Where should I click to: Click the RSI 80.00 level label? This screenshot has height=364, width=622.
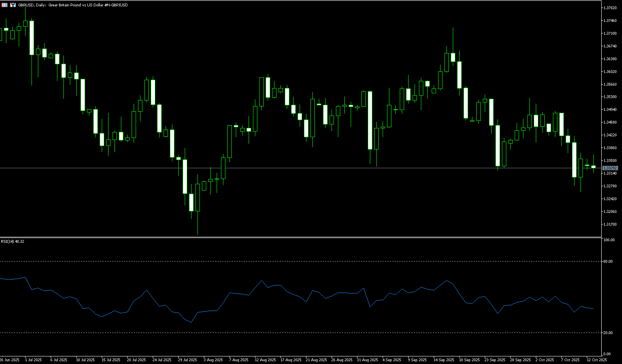pos(608,262)
